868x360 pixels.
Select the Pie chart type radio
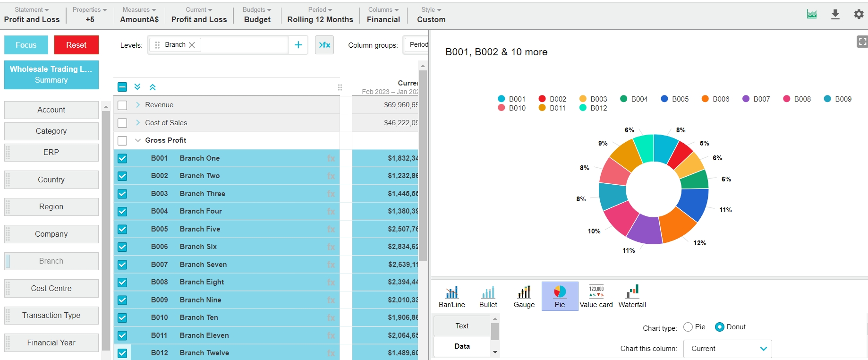(688, 327)
